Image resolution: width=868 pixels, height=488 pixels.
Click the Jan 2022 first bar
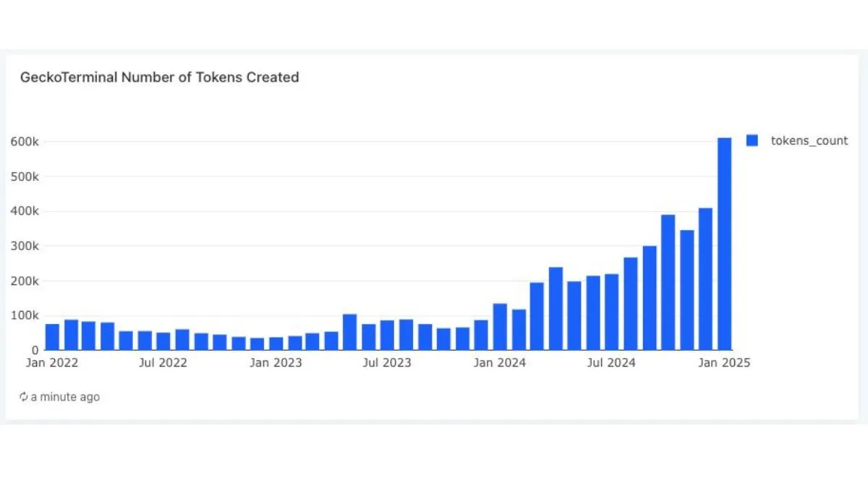tap(52, 337)
